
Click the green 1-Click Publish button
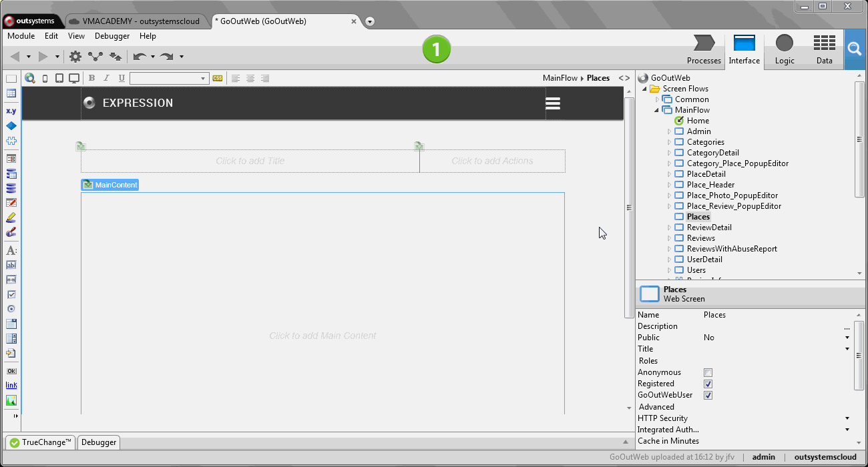436,49
